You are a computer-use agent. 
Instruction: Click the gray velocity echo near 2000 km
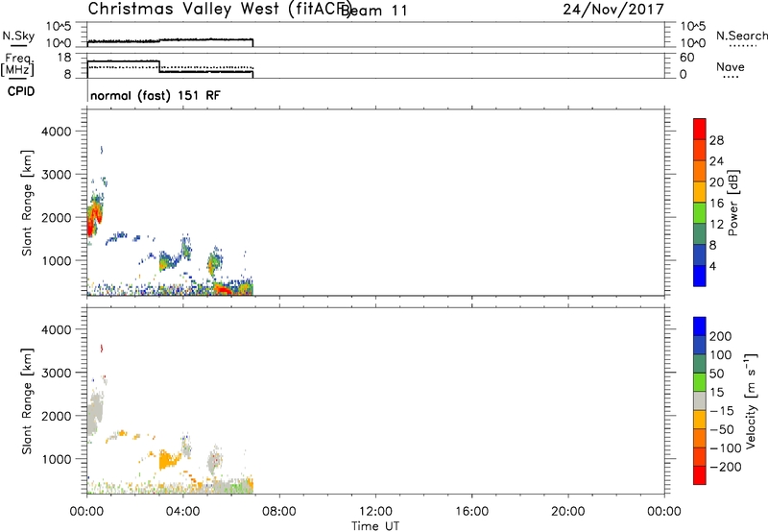pyautogui.click(x=95, y=413)
